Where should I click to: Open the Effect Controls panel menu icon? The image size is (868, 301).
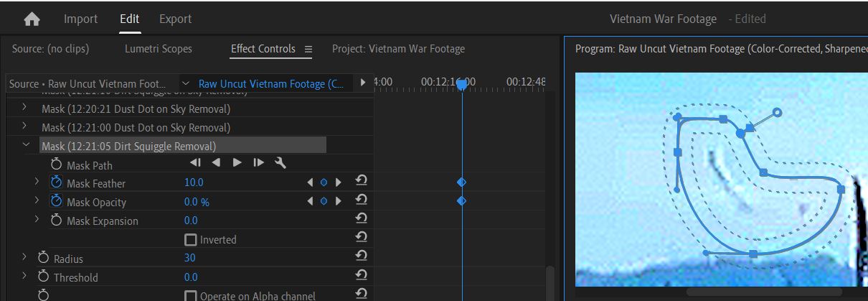pyautogui.click(x=308, y=50)
